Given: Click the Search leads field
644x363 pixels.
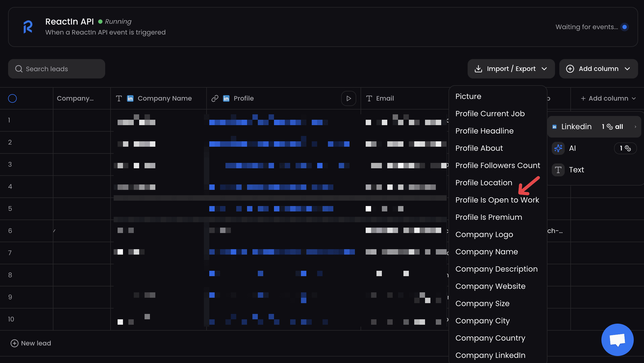Looking at the screenshot, I should [57, 69].
